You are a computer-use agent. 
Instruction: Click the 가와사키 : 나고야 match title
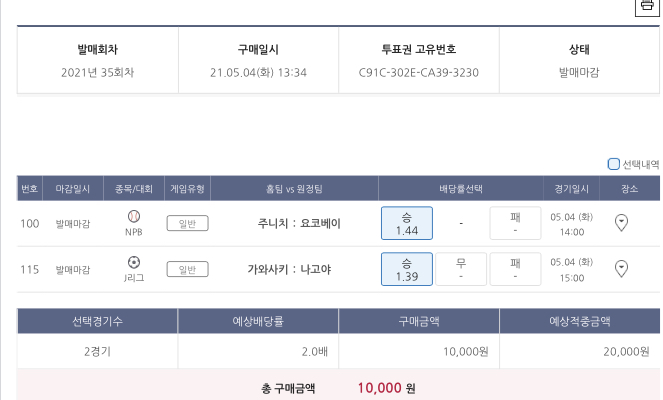click(x=295, y=268)
